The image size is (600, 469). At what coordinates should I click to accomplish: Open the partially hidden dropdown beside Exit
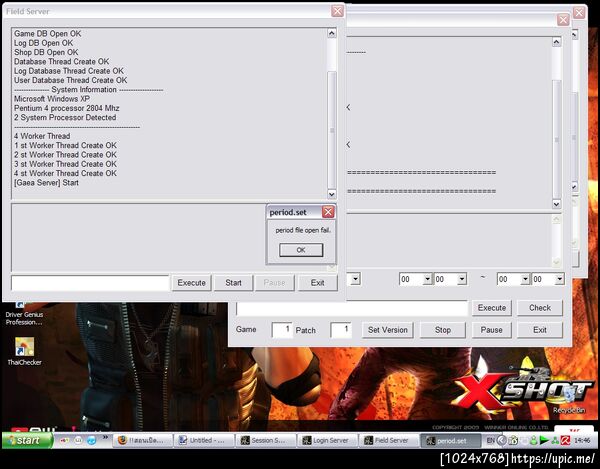(355, 279)
